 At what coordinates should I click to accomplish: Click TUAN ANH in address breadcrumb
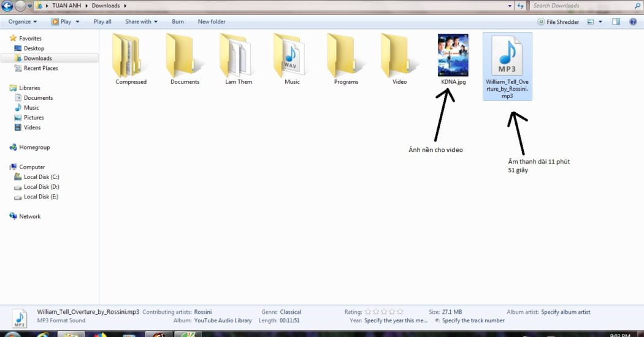point(66,6)
